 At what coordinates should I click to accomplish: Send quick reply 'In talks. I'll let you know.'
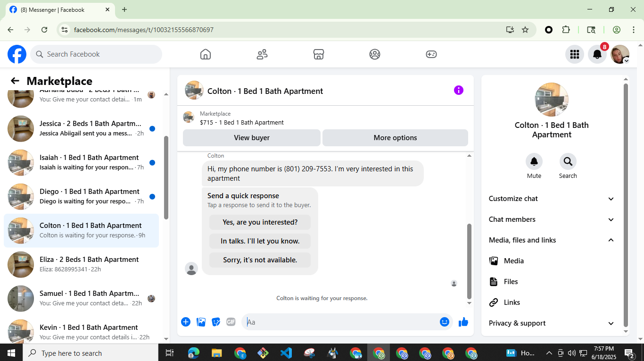260,241
